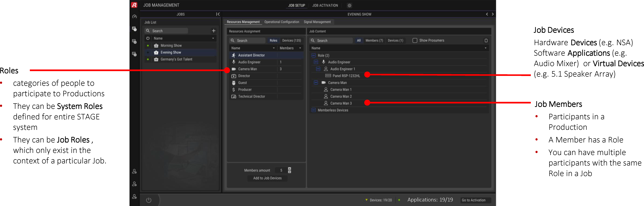Filter Job Content by Devices (1)

pos(395,41)
